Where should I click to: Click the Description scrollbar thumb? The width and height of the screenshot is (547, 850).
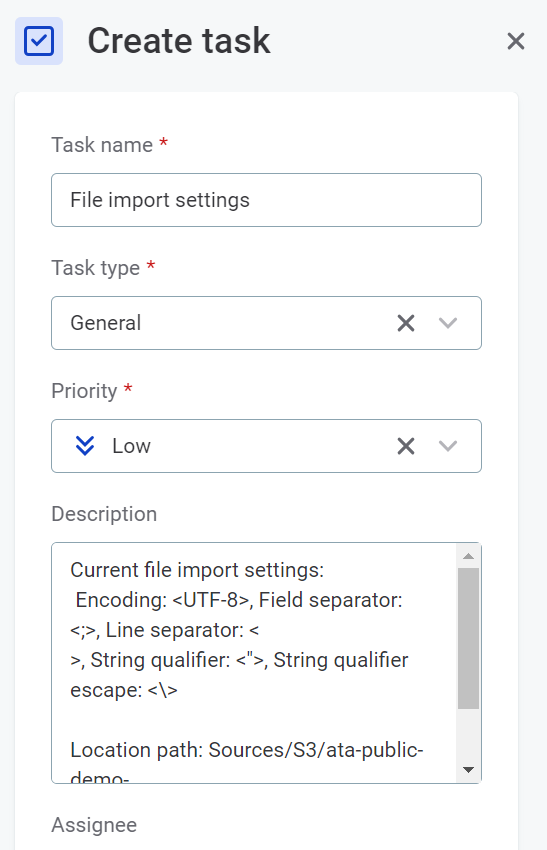click(468, 639)
